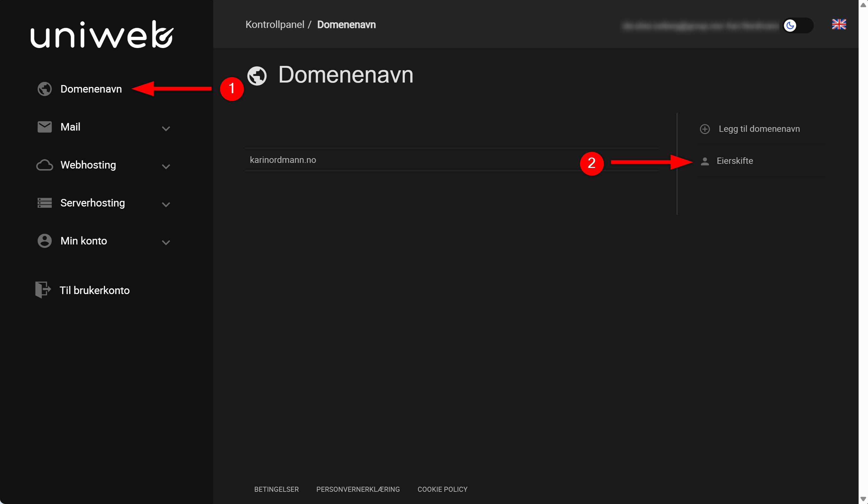
Task: Click the plus icon for adding domain
Action: 705,129
